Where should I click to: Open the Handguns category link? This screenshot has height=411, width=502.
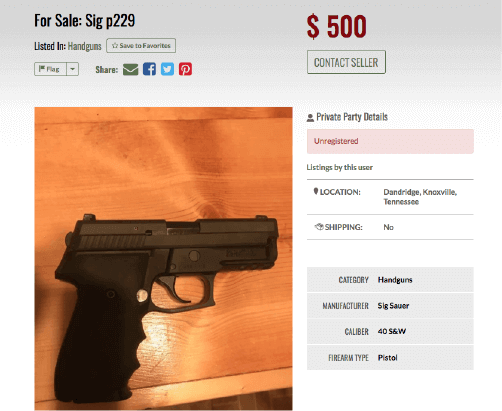tap(84, 46)
